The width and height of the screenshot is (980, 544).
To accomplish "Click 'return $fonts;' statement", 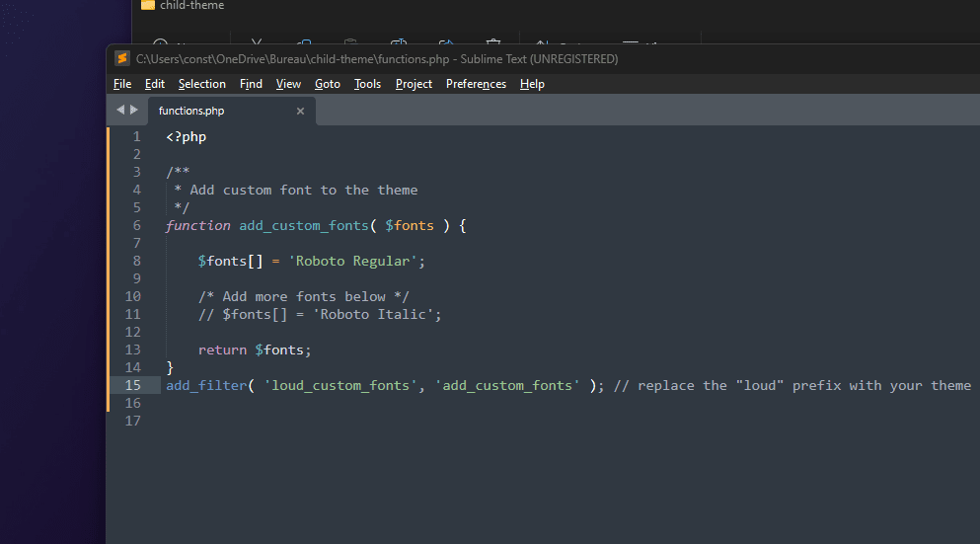I will point(255,350).
